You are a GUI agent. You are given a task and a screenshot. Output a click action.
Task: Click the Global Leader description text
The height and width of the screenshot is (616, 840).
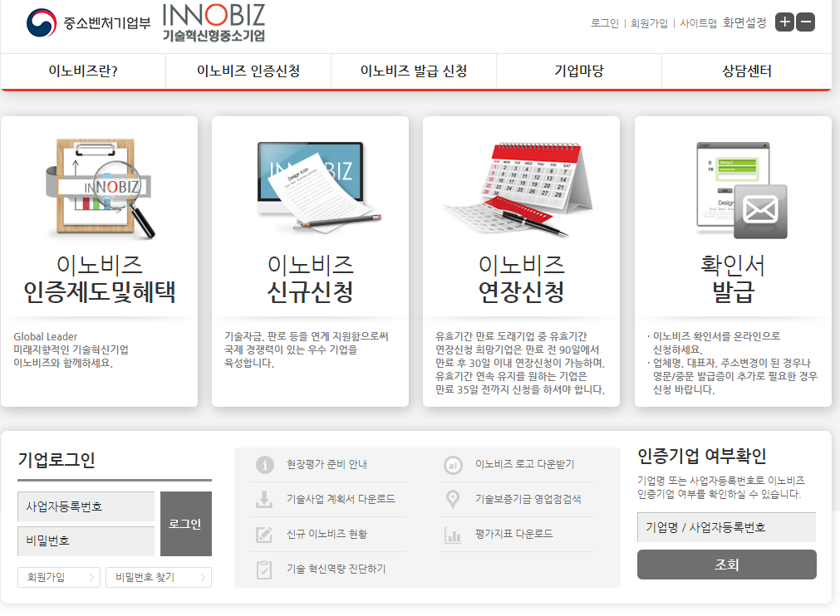46,336
